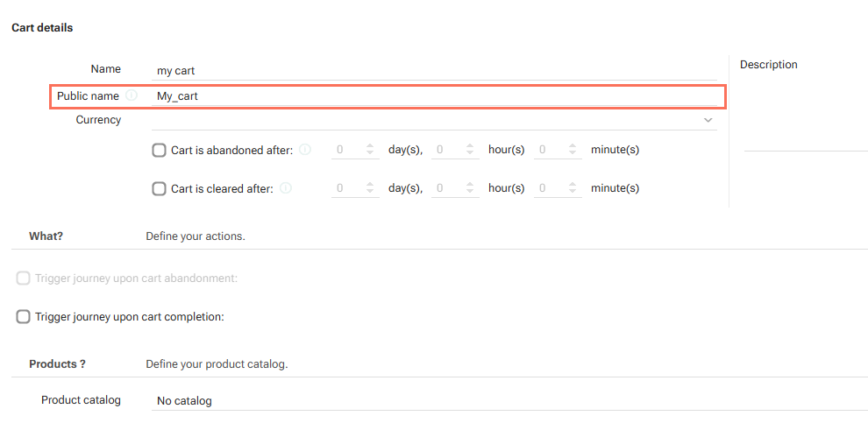Decrease cleared-after minutes with the down arrow
The image size is (868, 430).
click(573, 193)
